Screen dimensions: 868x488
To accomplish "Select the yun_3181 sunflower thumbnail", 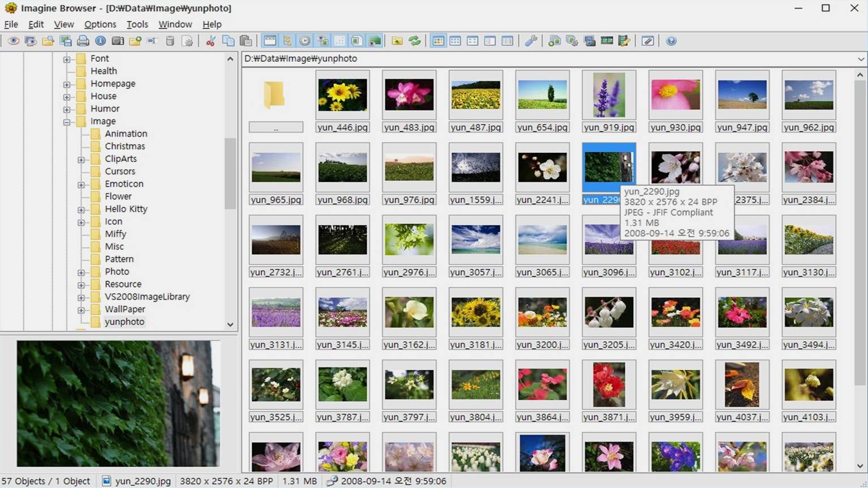I will pos(476,318).
